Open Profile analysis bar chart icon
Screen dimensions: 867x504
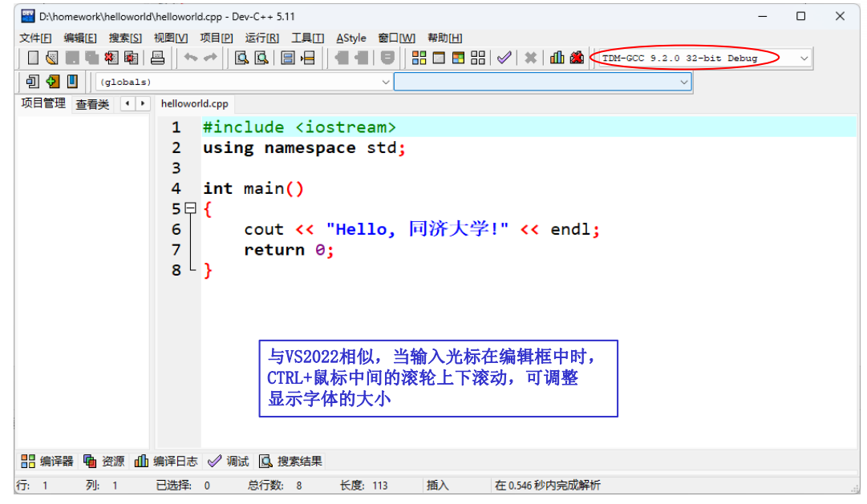[x=557, y=58]
